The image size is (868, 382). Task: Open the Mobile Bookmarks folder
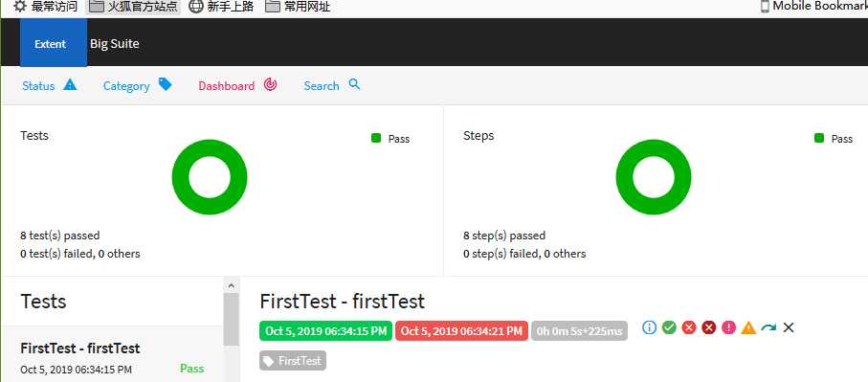[x=813, y=7]
